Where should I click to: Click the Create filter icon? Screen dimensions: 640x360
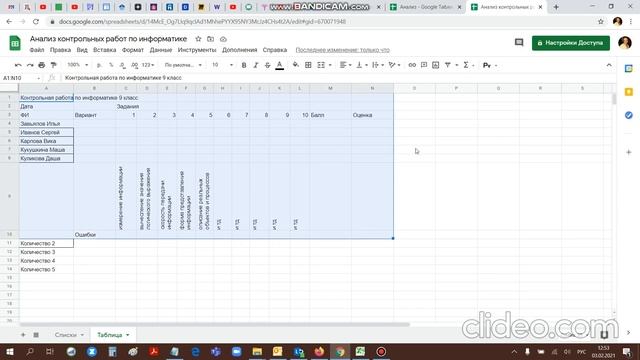click(448, 65)
